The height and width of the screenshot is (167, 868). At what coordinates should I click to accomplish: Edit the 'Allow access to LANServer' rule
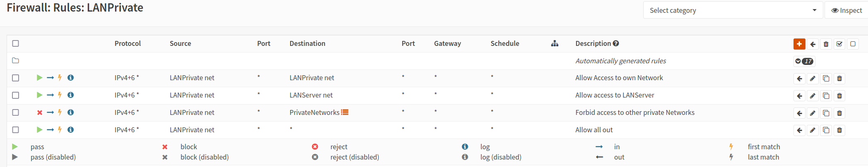[x=813, y=96]
